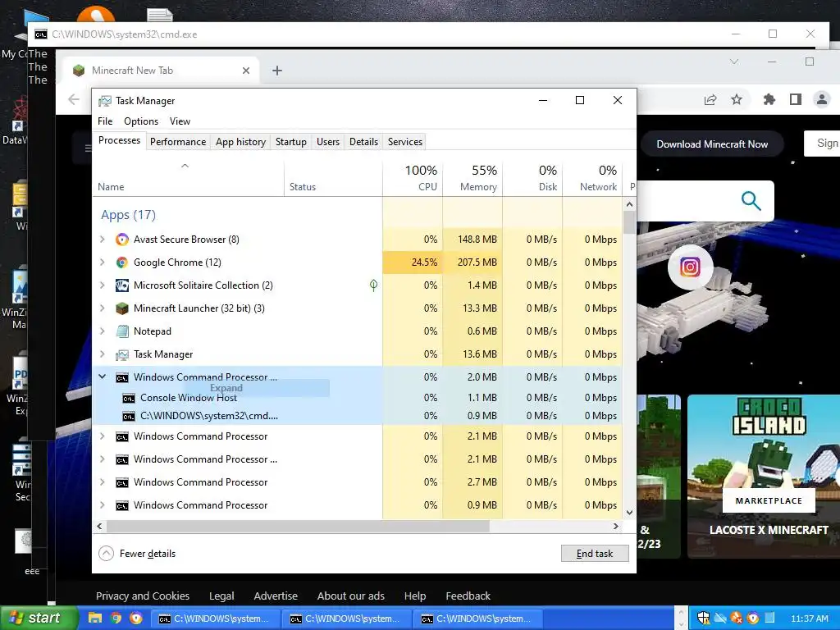Image resolution: width=840 pixels, height=630 pixels.
Task: Open the Feedback footer link
Action: 468,596
